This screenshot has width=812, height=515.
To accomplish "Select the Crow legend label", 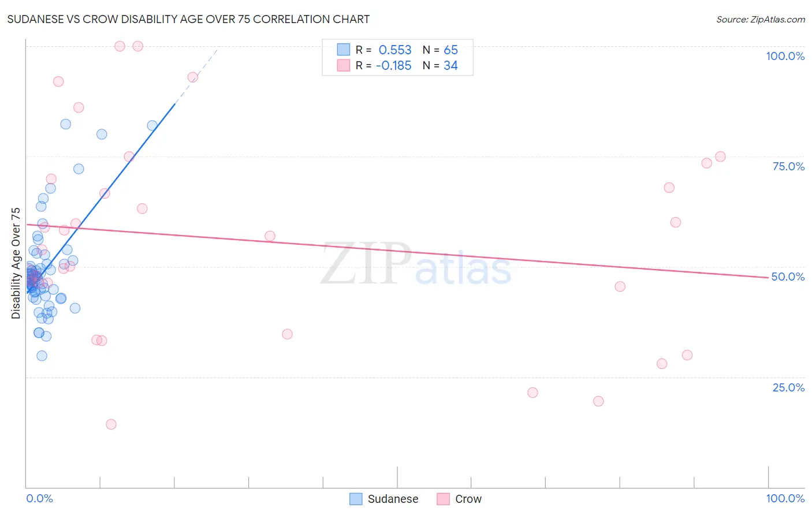I will pyautogui.click(x=468, y=499).
